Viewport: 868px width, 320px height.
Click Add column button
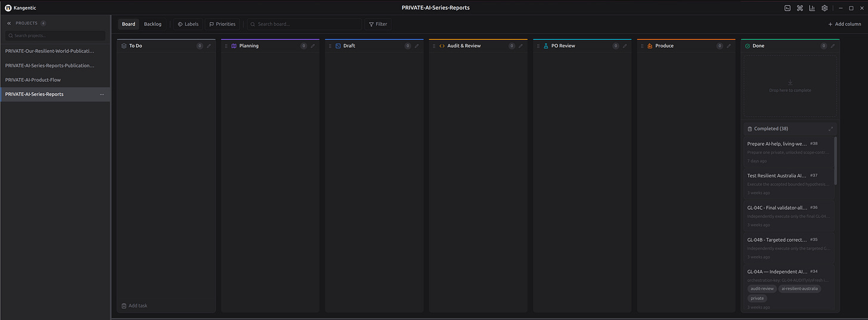coord(844,24)
